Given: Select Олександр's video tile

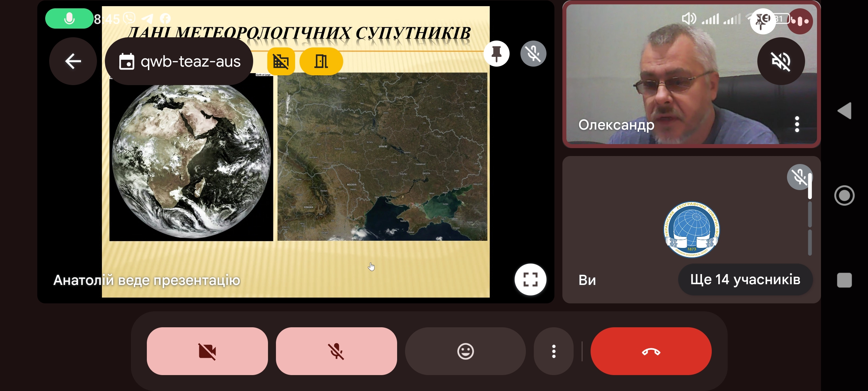Looking at the screenshot, I should [x=669, y=91].
